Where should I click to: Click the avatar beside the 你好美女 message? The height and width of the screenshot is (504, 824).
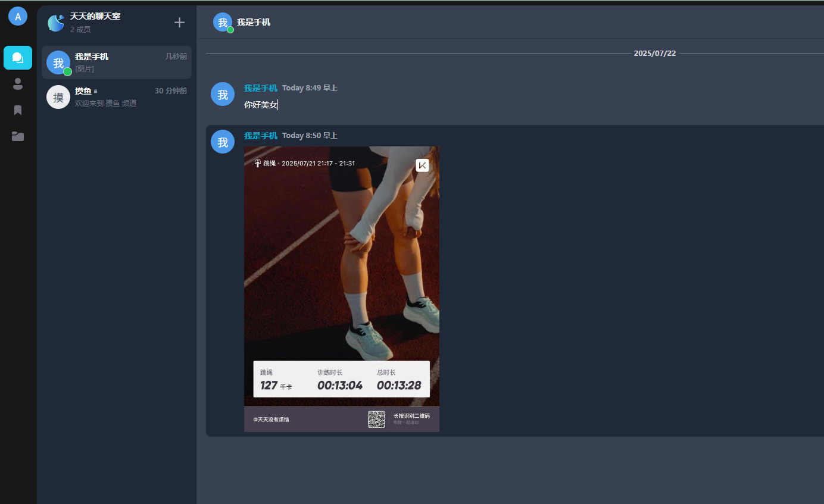point(223,94)
